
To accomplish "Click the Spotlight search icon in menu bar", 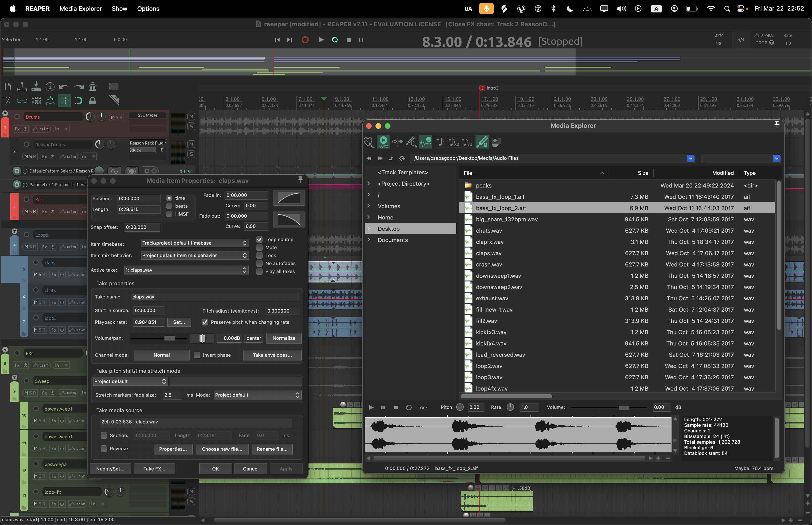I will [727, 9].
